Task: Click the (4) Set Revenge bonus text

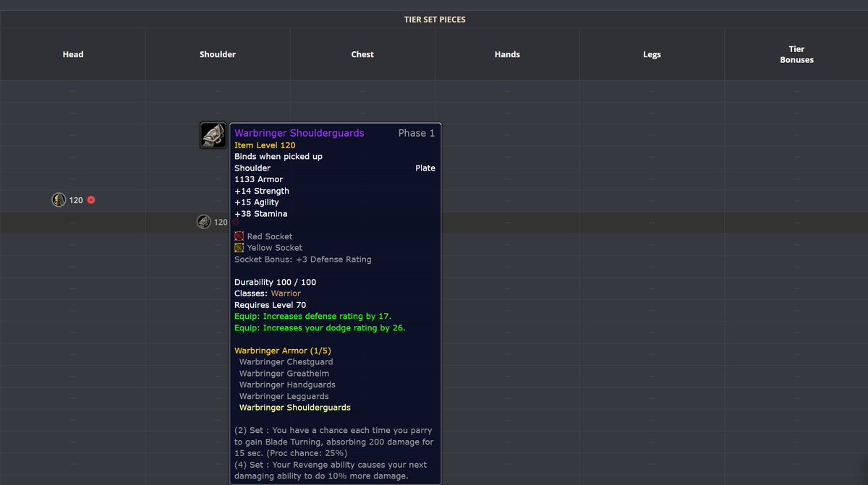Action: (x=331, y=471)
